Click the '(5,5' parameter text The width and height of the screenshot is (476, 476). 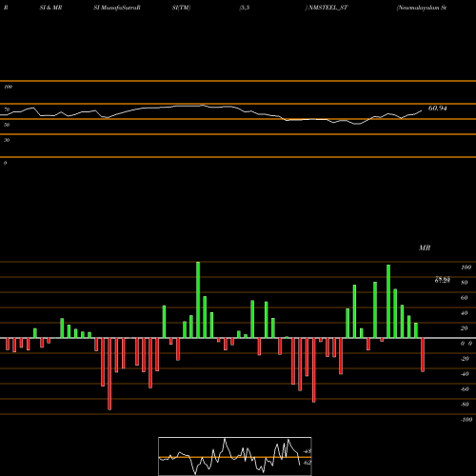point(245,8)
